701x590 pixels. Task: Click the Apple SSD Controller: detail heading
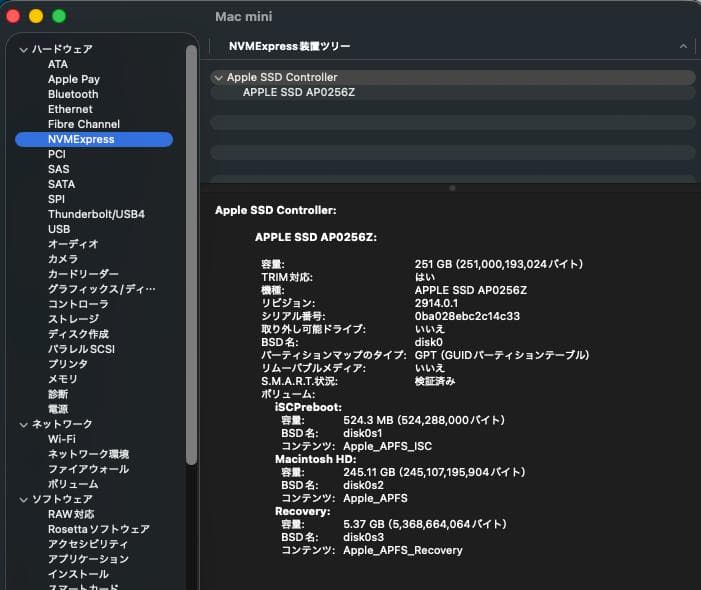[x=276, y=211]
